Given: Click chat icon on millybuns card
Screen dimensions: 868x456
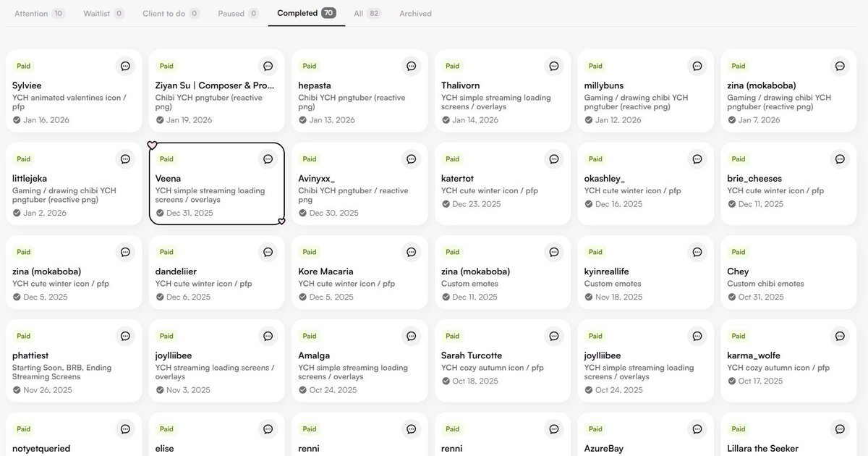Looking at the screenshot, I should pos(697,66).
